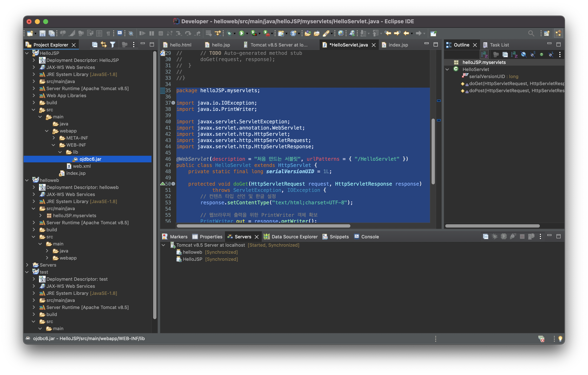Viewport: 588px width, 375px height.
Task: Click the green Run button in toolbar
Action: coord(241,33)
